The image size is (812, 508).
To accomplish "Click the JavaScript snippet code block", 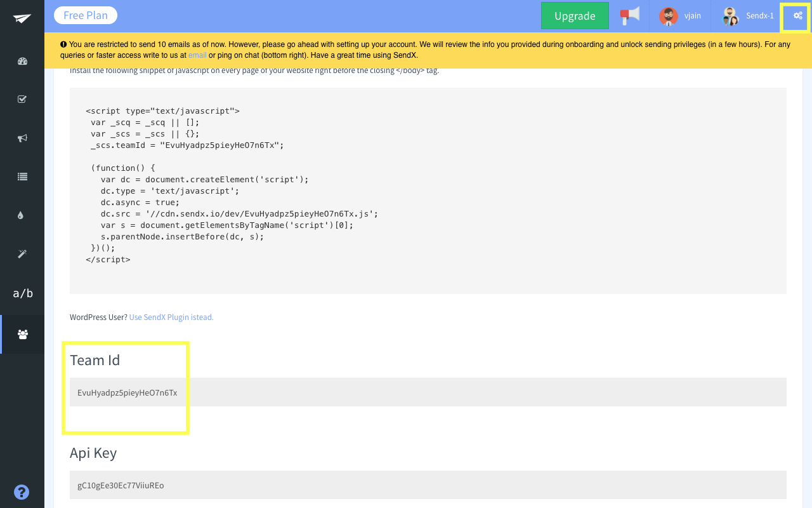I will 428,190.
